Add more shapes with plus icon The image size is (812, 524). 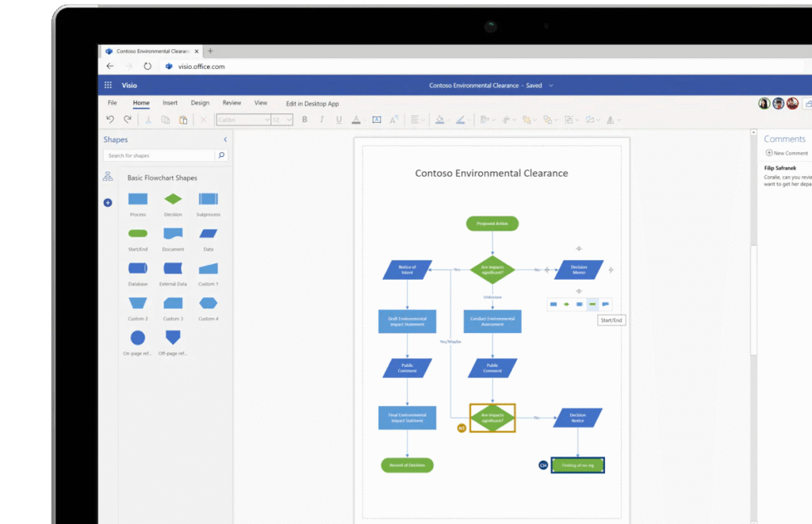click(x=108, y=202)
